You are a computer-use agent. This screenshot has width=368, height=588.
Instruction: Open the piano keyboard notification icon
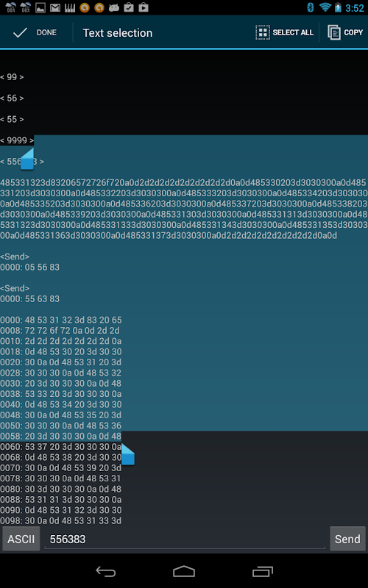pos(70,7)
